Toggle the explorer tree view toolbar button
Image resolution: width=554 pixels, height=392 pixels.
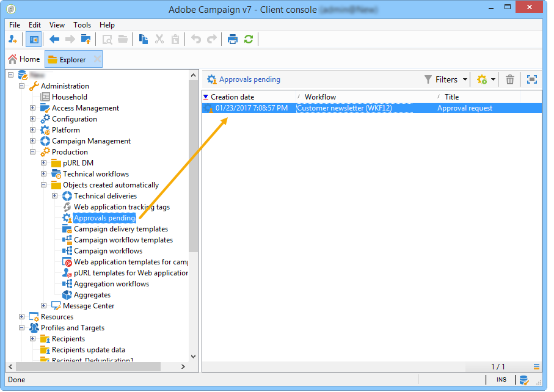34,39
